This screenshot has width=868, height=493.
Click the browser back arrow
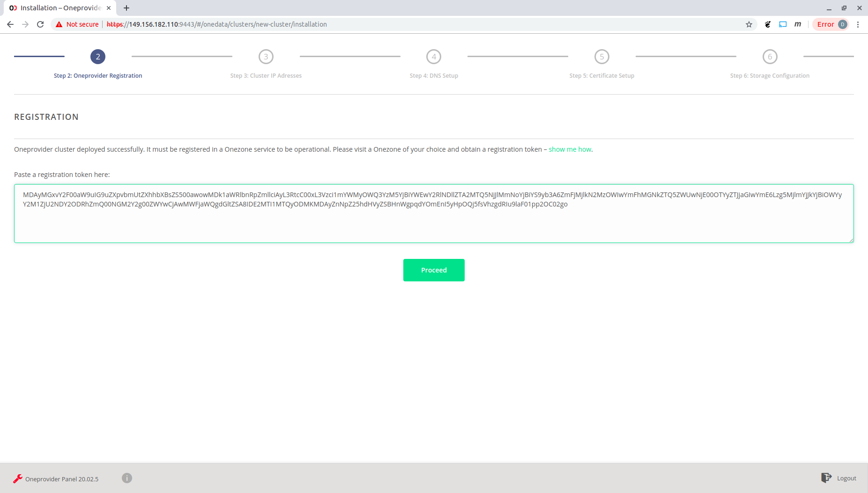click(10, 24)
